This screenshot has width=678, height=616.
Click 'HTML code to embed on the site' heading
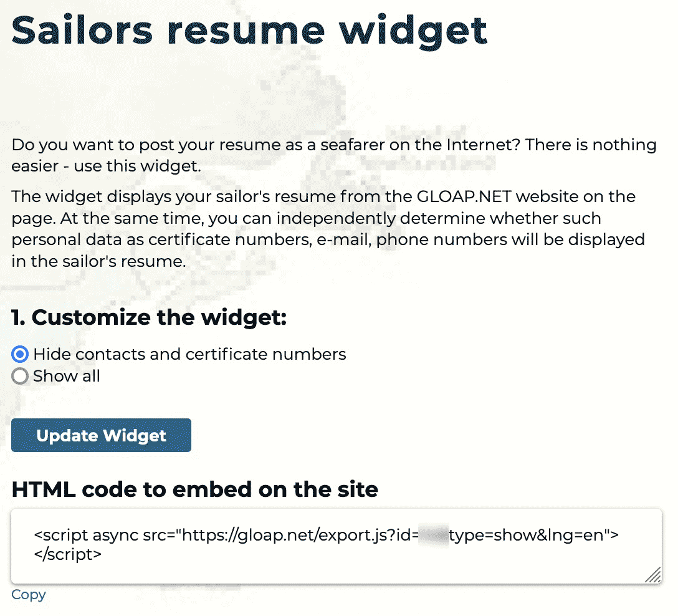(x=195, y=489)
